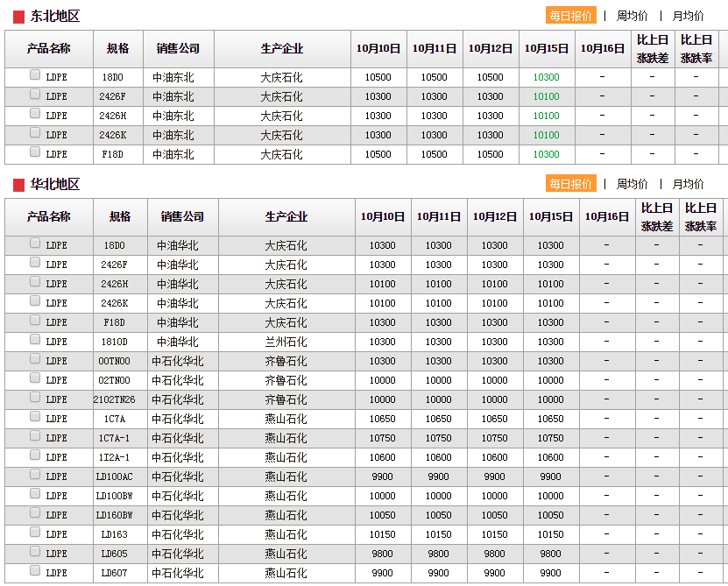This screenshot has width=728, height=586.
Task: Click the 产品名称 header in 东北地区 table
Action: click(x=49, y=49)
